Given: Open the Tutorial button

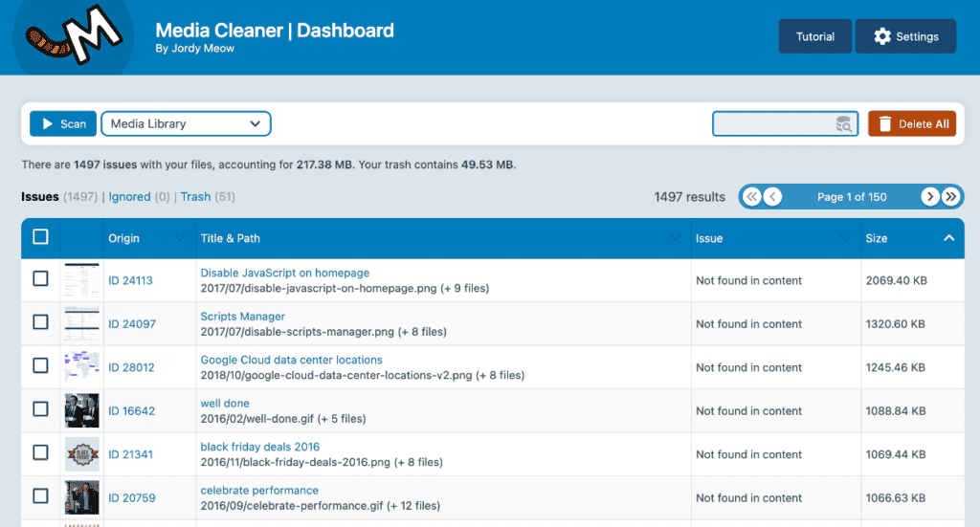Looking at the screenshot, I should point(815,36).
